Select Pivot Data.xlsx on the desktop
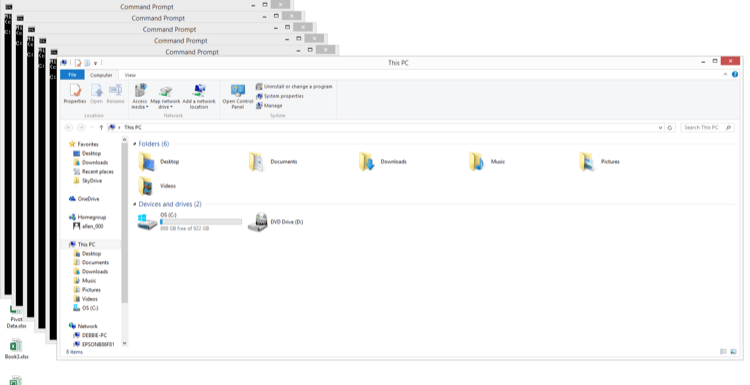Screen dimensions: 750x385 pyautogui.click(x=17, y=318)
